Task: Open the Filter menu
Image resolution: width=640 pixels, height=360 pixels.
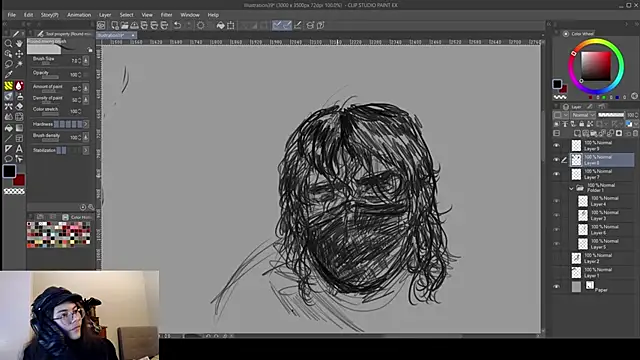Action: tap(166, 15)
